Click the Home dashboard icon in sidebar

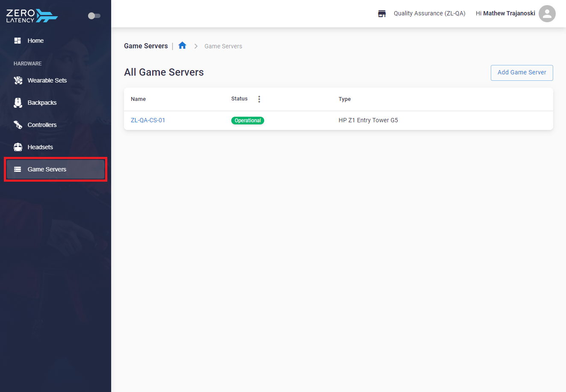tap(18, 41)
